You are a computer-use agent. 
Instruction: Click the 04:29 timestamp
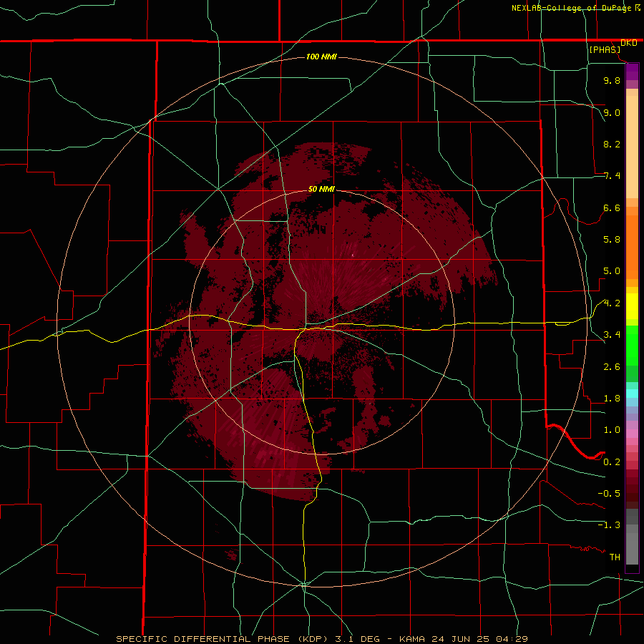(512, 639)
